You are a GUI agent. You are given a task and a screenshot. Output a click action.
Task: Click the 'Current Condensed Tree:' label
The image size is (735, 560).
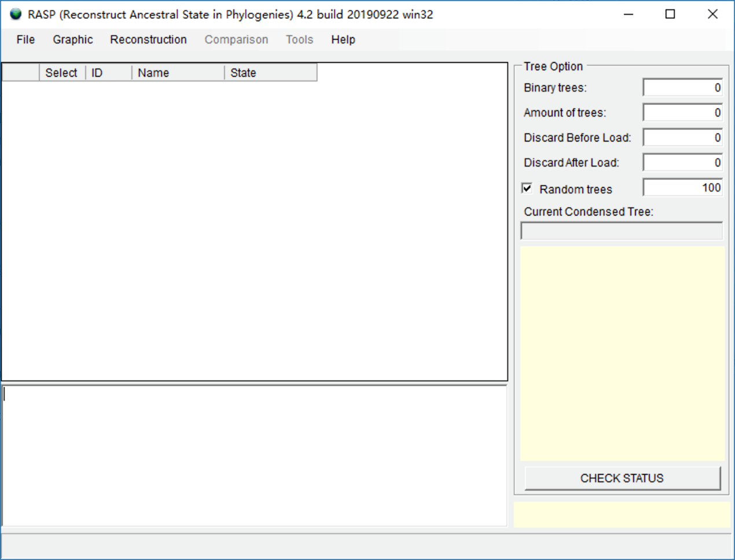click(589, 212)
